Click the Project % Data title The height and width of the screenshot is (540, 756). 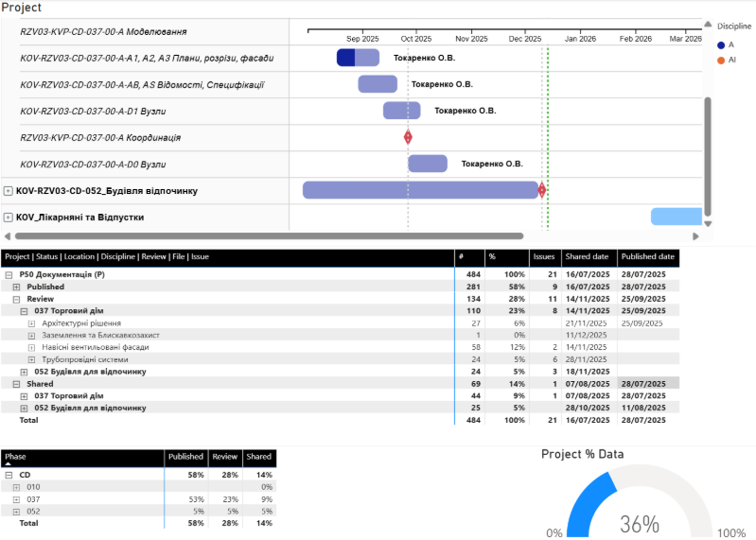(x=583, y=454)
